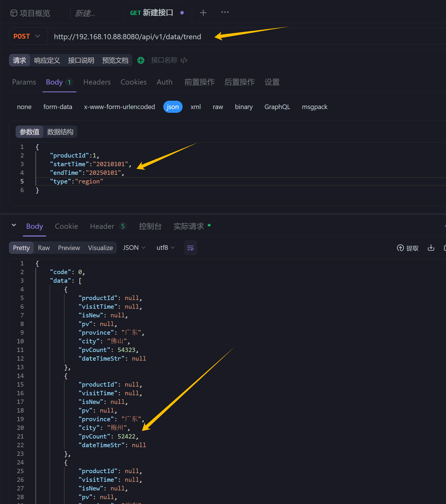The width and height of the screenshot is (446, 504).
Task: Open the response Header tab
Action: pyautogui.click(x=108, y=226)
